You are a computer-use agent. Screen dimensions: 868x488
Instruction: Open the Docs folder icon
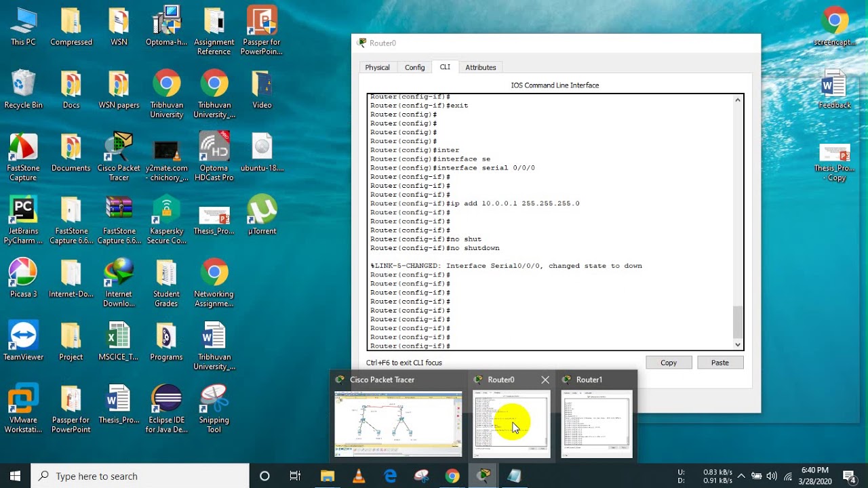point(71,89)
